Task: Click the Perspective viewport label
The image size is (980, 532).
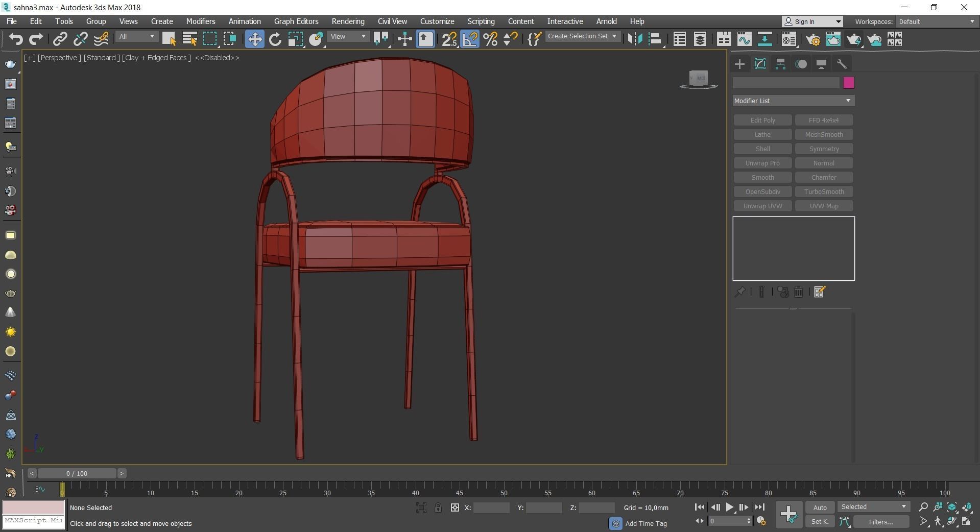Action: [x=59, y=58]
